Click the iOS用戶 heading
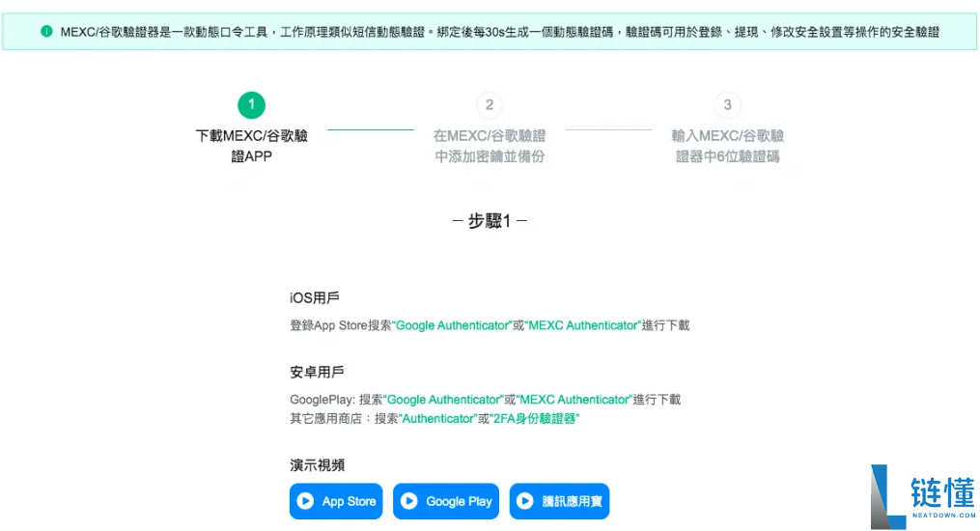The height and width of the screenshot is (531, 980). [315, 298]
